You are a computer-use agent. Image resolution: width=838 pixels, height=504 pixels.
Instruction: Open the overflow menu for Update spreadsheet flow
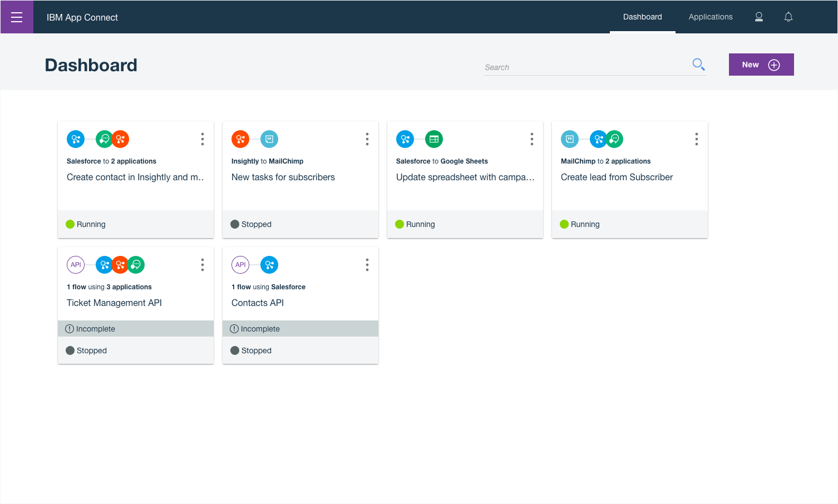(x=532, y=139)
